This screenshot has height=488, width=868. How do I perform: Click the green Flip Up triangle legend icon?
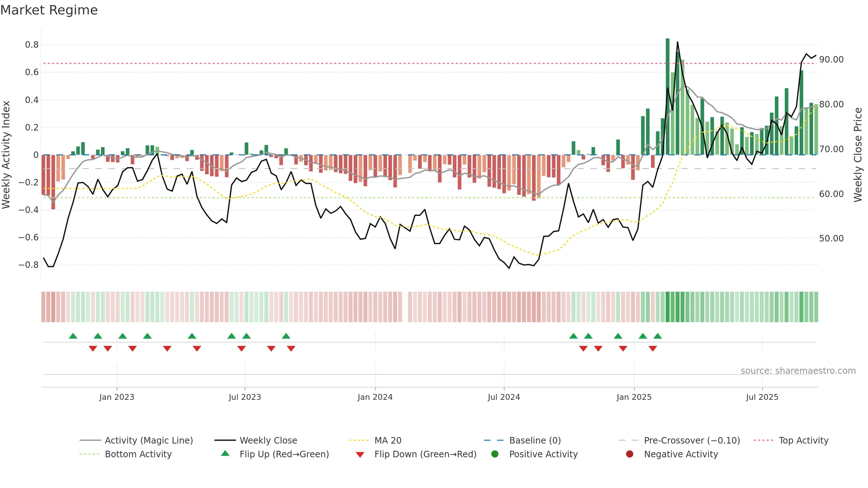[225, 453]
